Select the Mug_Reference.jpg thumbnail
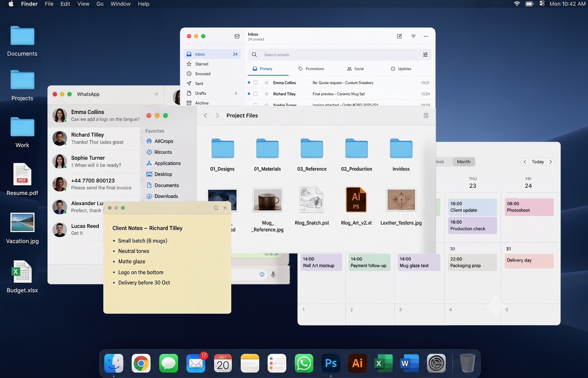 pos(267,199)
